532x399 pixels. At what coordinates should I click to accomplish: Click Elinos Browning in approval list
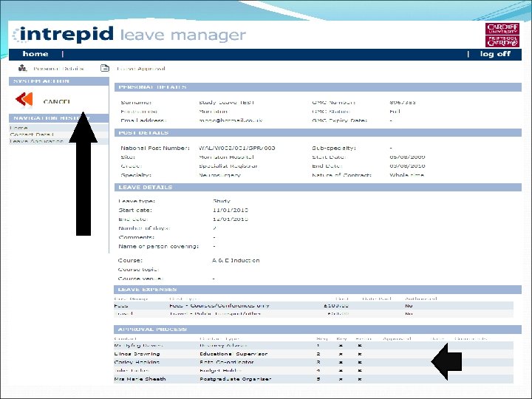137,354
